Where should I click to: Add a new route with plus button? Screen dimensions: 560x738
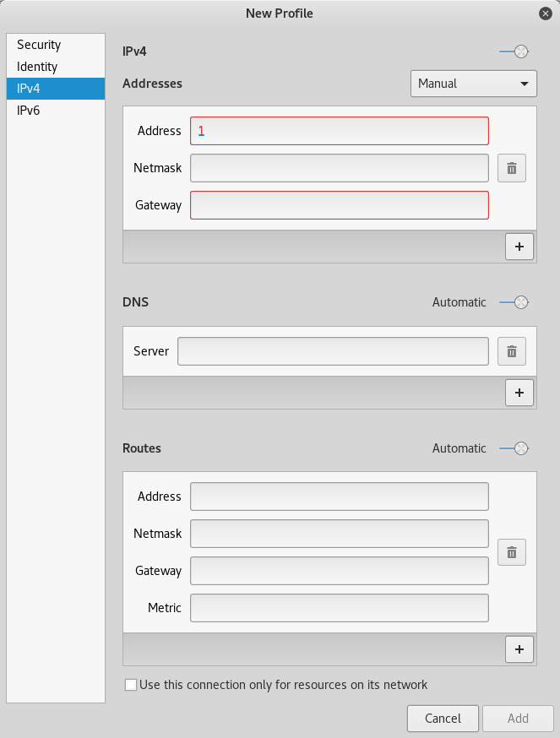click(519, 648)
